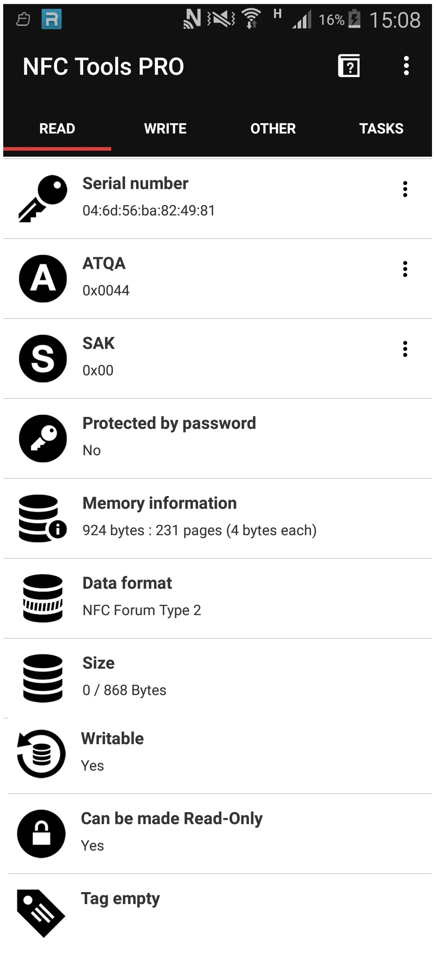Tap the Data format icon

[43, 598]
